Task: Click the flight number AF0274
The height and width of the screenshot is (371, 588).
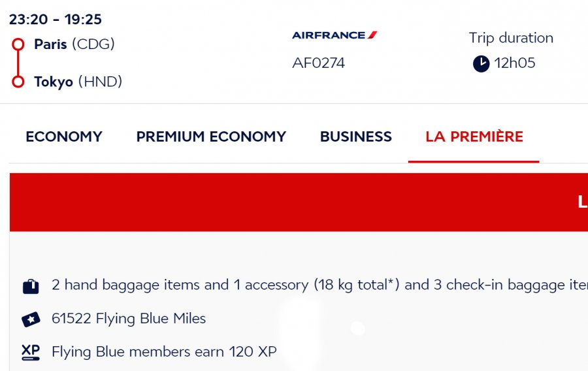Action: point(319,63)
